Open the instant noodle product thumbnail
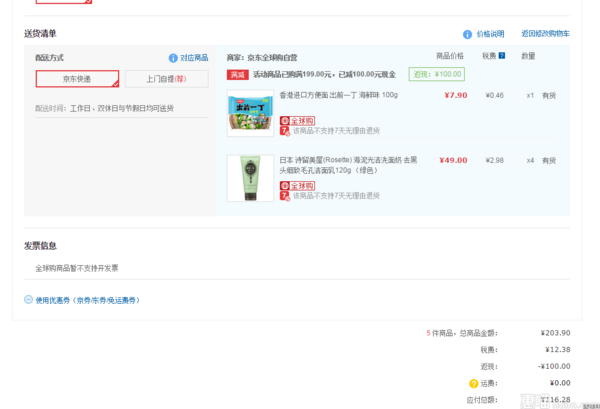Viewport: 600px width, 409px height. (x=250, y=113)
